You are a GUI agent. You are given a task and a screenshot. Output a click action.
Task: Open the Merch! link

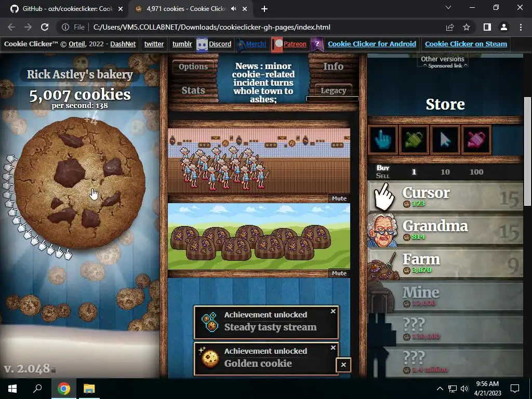click(x=256, y=44)
